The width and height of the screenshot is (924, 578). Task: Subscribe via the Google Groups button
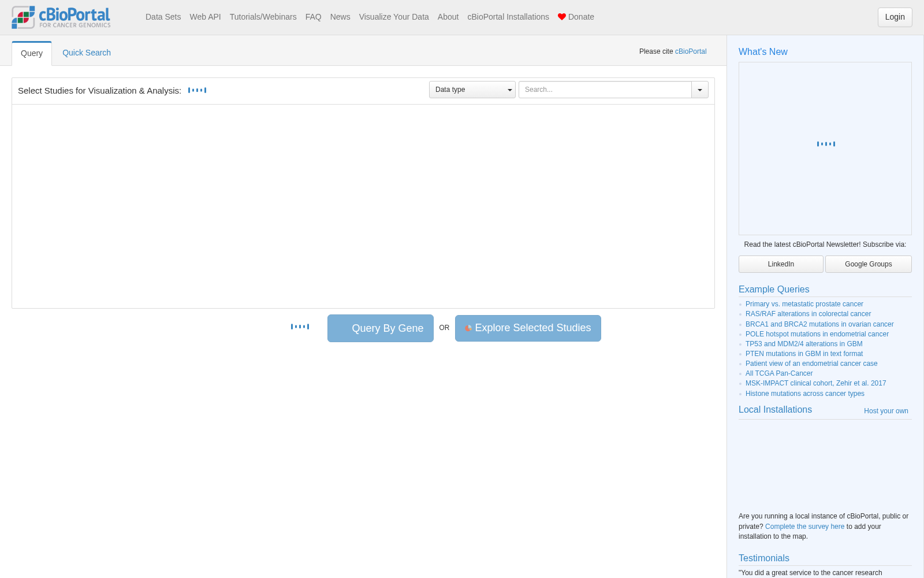tap(868, 264)
